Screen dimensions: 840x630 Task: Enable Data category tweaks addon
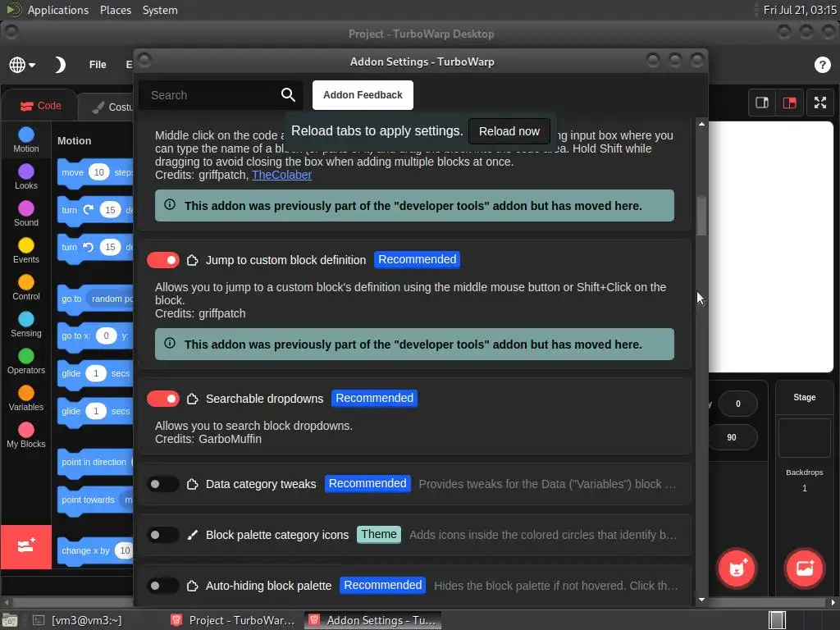[x=163, y=484]
